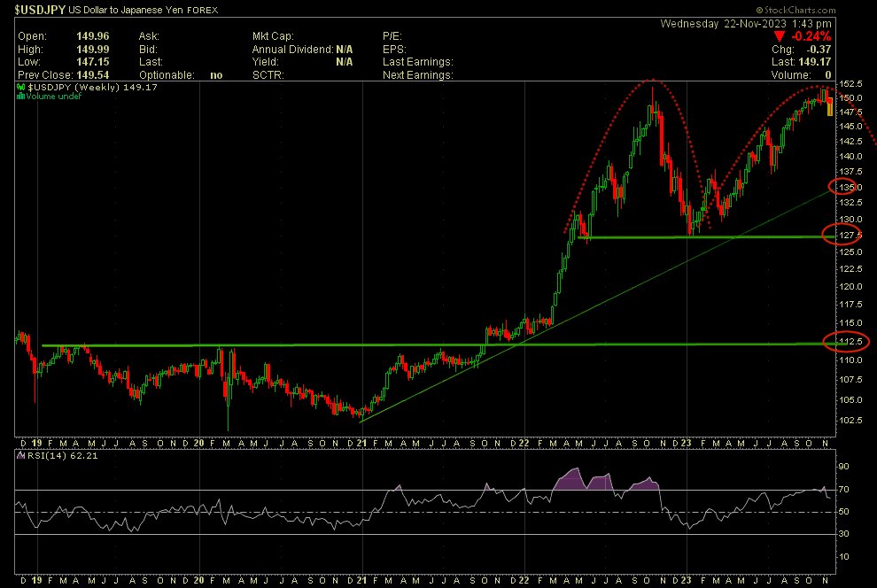877x588 pixels.
Task: Click the latest yellow candle on chart
Action: pyautogui.click(x=829, y=108)
